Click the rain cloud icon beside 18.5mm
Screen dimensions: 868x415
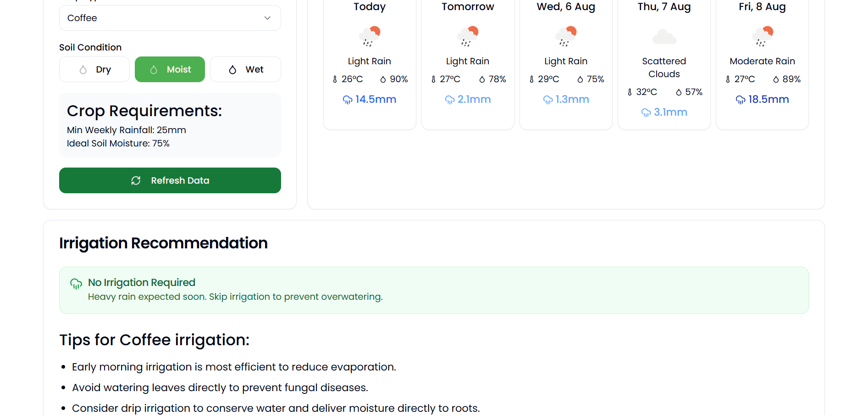click(x=741, y=100)
